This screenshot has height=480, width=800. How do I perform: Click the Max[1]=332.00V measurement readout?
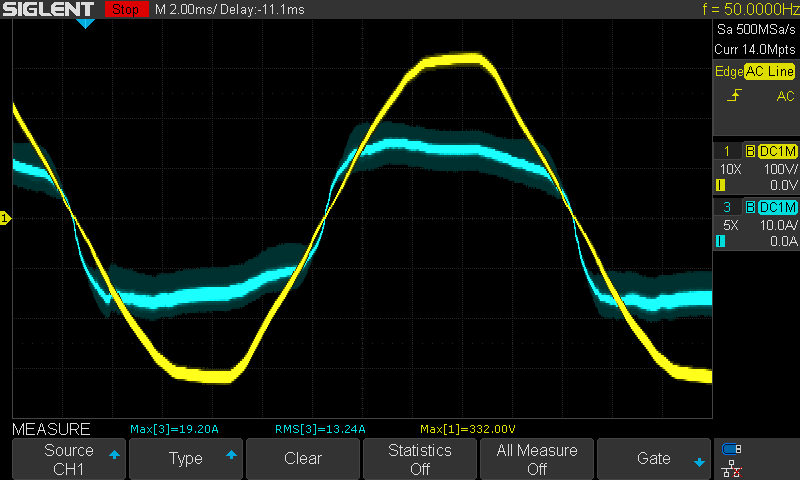pyautogui.click(x=467, y=429)
